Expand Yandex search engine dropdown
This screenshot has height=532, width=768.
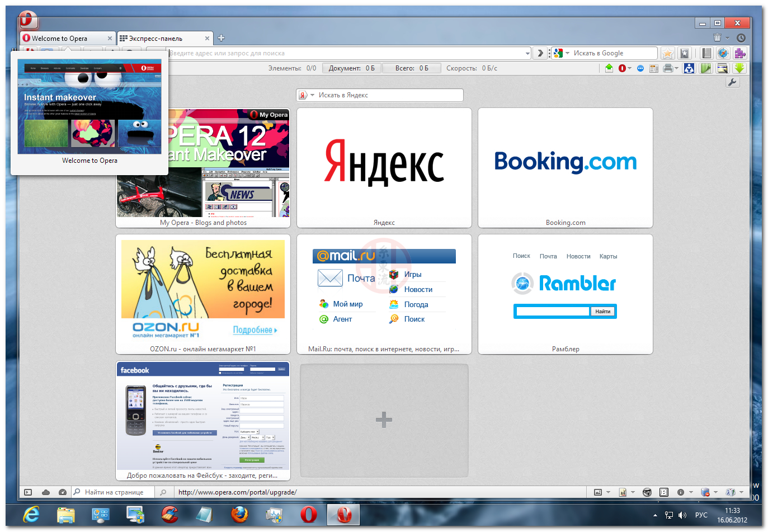pyautogui.click(x=313, y=95)
